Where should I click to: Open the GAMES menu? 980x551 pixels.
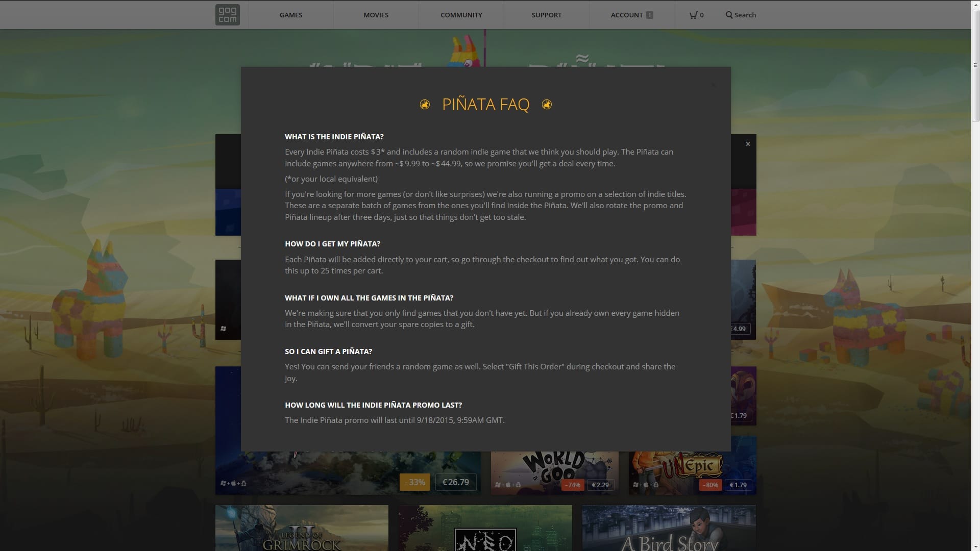[291, 15]
